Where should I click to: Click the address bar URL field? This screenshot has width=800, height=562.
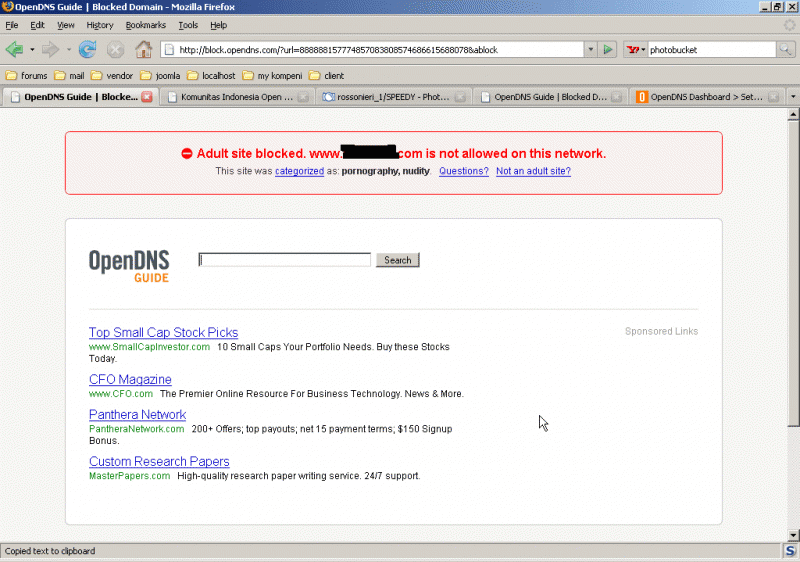(x=380, y=49)
